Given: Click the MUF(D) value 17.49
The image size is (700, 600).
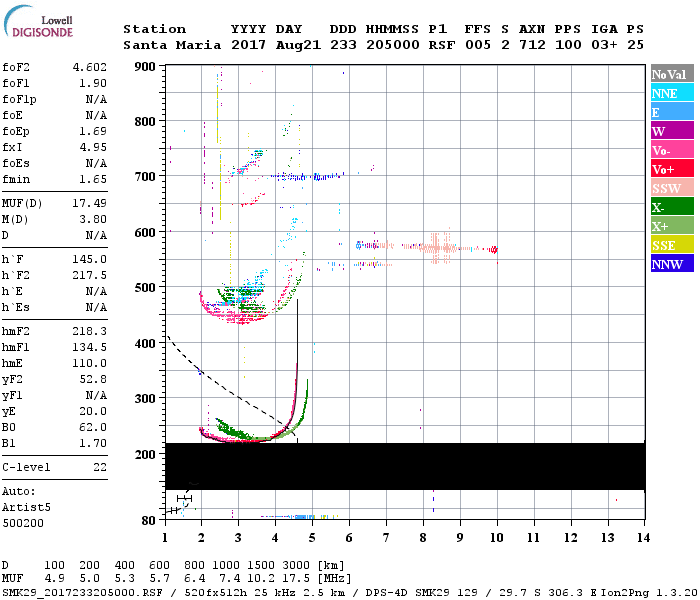Looking at the screenshot, I should tap(90, 204).
